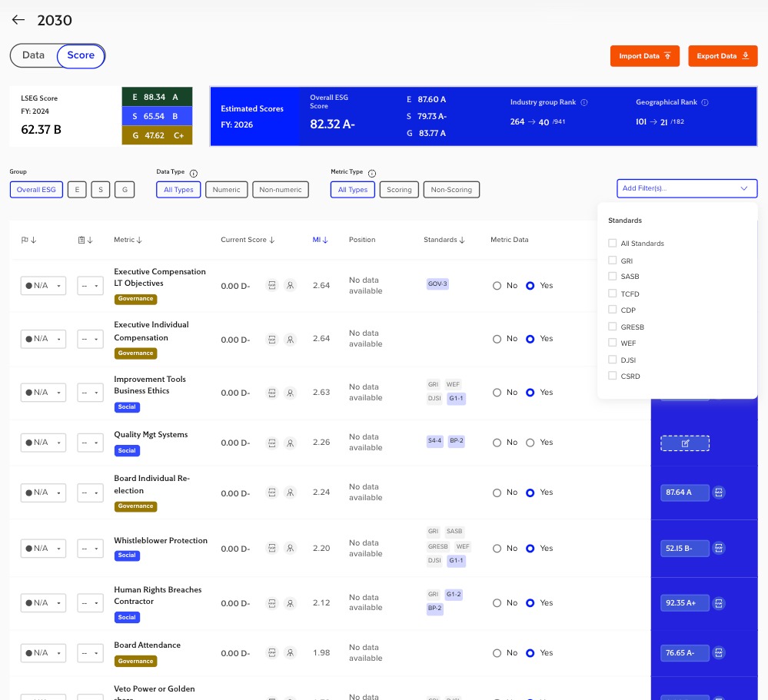Viewport: 768px width, 700px height.
Task: Expand N/A dropdown for Board Attendance
Action: 43,653
